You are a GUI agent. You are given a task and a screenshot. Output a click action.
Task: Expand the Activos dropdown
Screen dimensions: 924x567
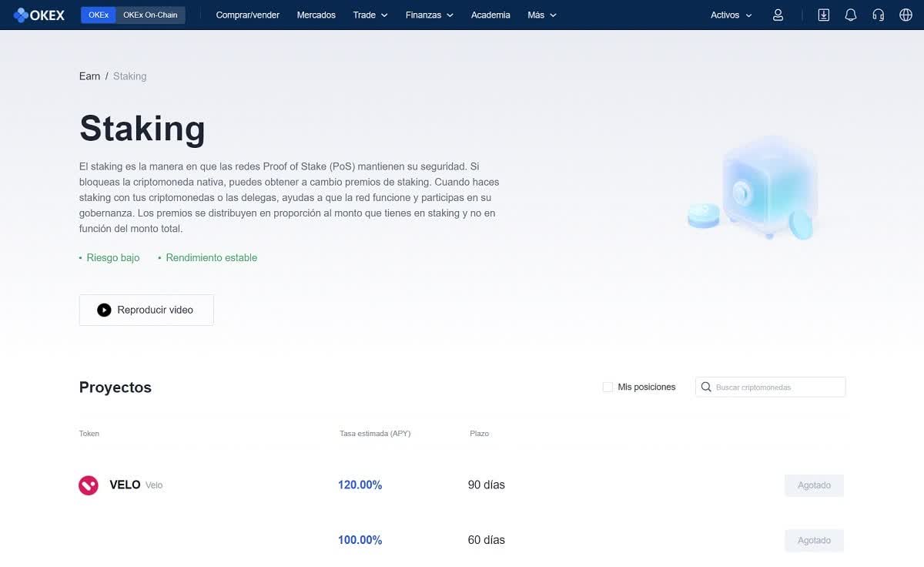[731, 15]
